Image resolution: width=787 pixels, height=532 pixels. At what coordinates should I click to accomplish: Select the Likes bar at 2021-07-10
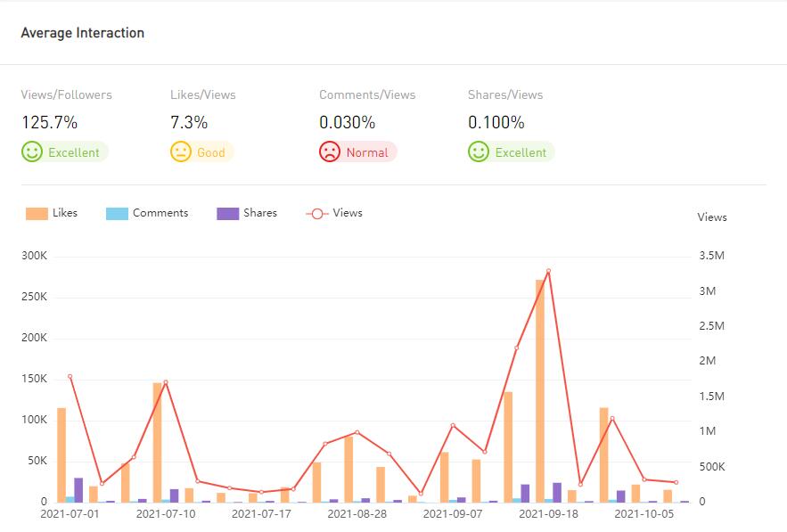tap(158, 443)
